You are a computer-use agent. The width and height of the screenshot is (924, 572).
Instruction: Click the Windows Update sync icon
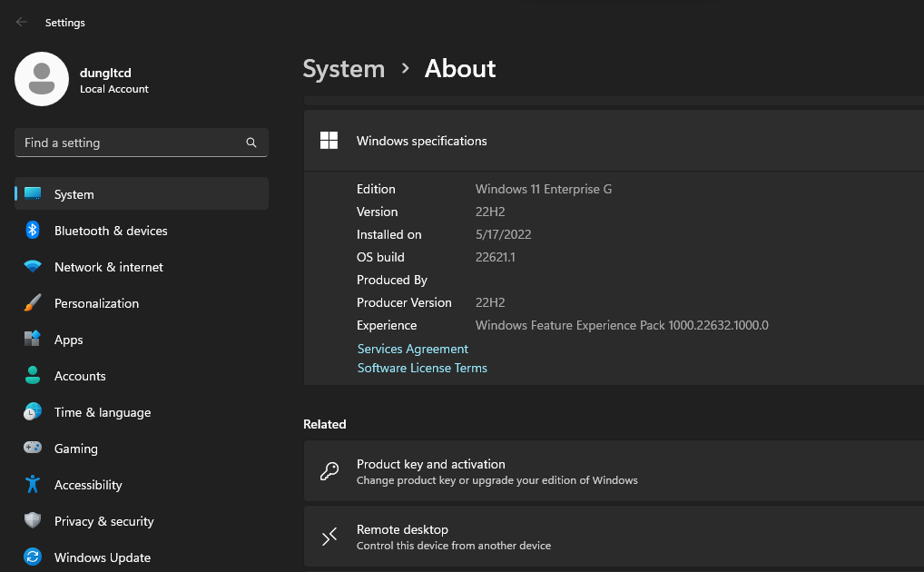(33, 557)
